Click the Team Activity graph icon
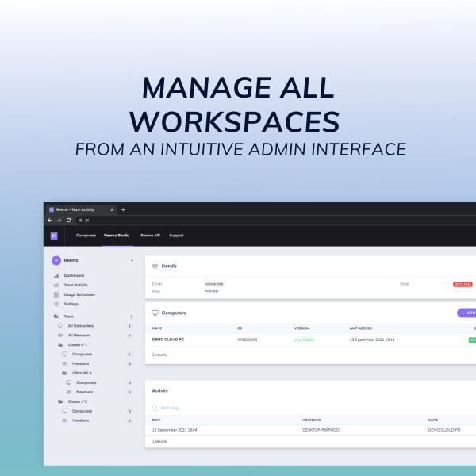Viewport: 476px width, 476px height. coord(56,285)
